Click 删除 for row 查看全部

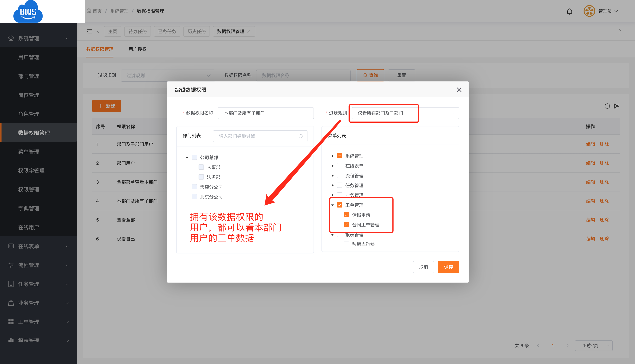coord(604,219)
